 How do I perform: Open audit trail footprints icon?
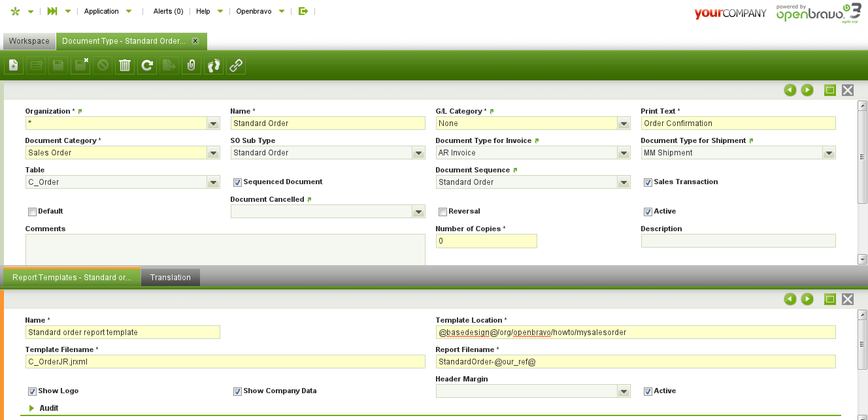(x=214, y=65)
